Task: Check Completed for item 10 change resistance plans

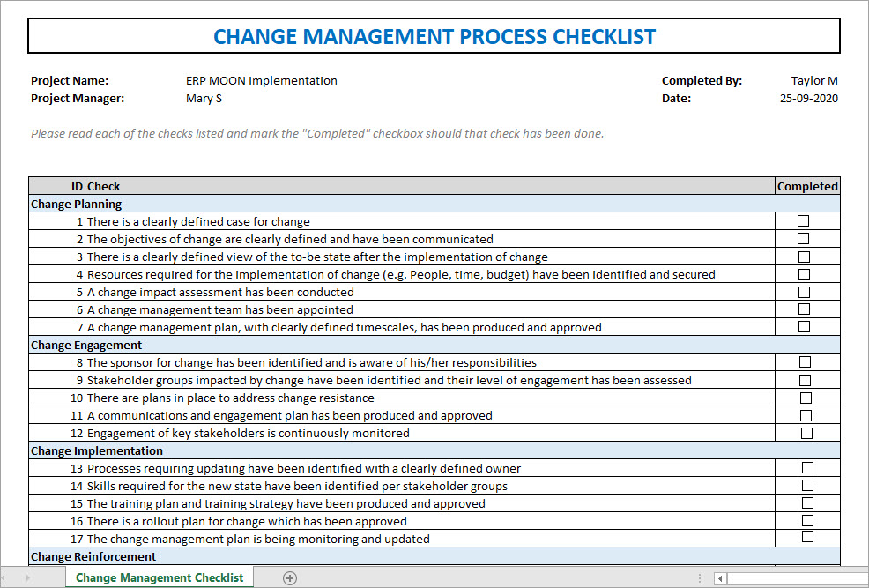Action: click(x=804, y=398)
